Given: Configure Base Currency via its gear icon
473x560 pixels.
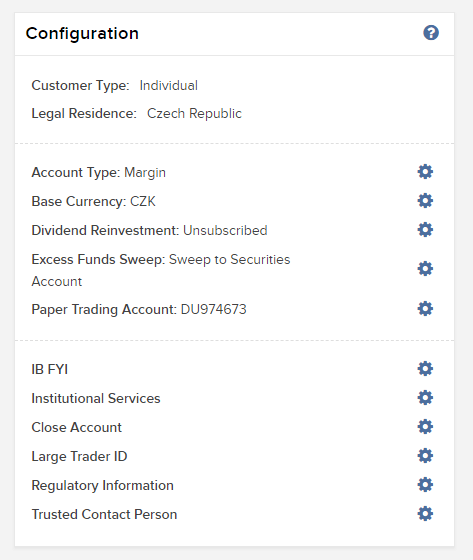Looking at the screenshot, I should coord(425,201).
